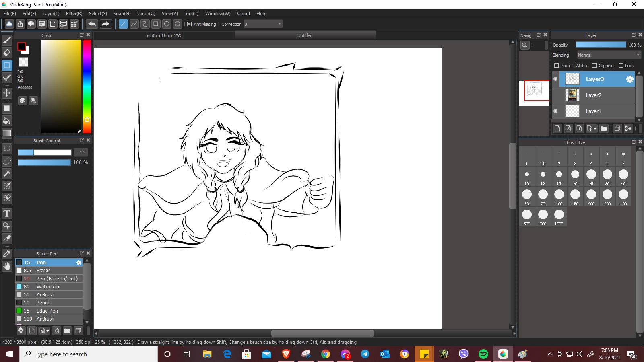Open Layer3 settings gear
The image size is (644, 362).
630,79
